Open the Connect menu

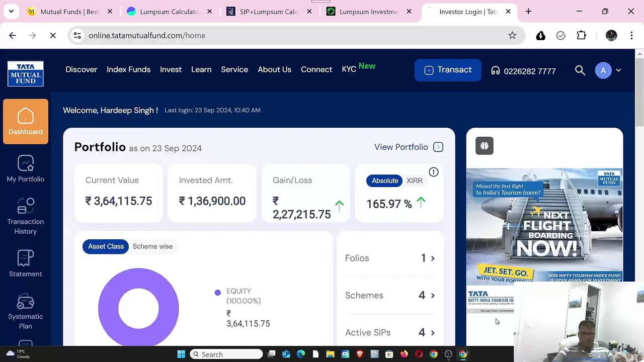click(x=316, y=69)
